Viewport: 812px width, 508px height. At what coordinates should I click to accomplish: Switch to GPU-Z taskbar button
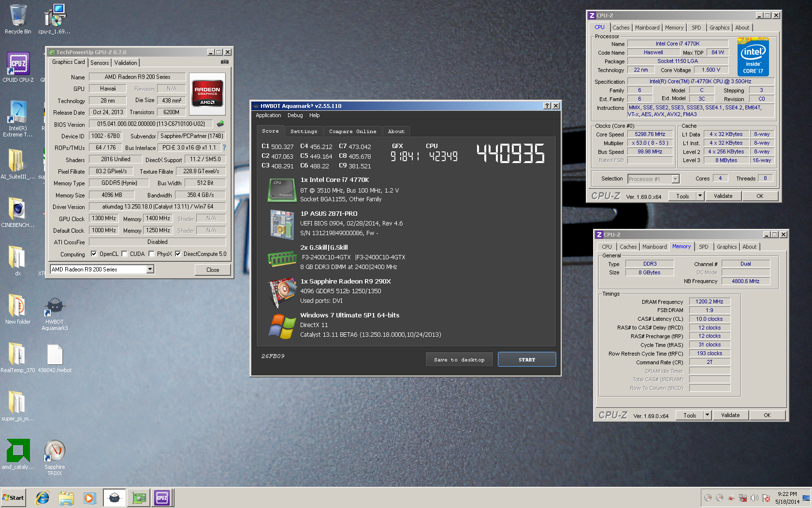(139, 498)
